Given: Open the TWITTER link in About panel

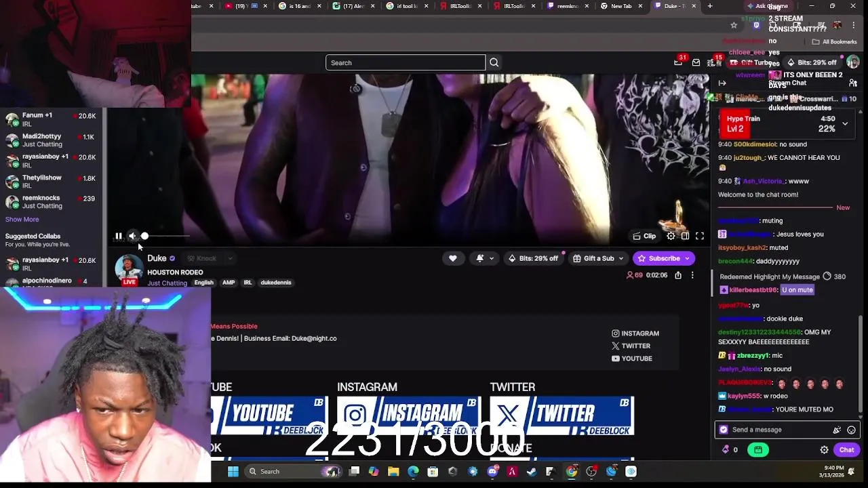Looking at the screenshot, I should [631, 346].
